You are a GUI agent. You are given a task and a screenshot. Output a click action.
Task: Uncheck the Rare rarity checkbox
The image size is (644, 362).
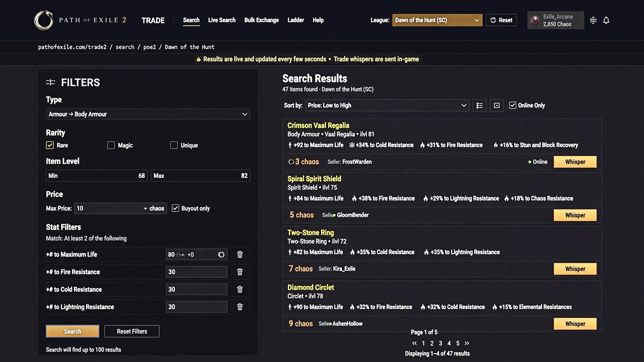(50, 145)
